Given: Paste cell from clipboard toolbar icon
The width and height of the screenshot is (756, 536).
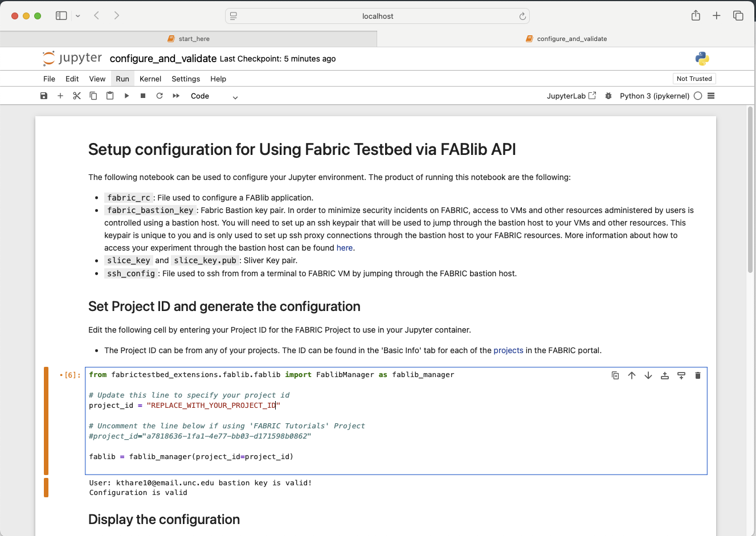Looking at the screenshot, I should 110,96.
